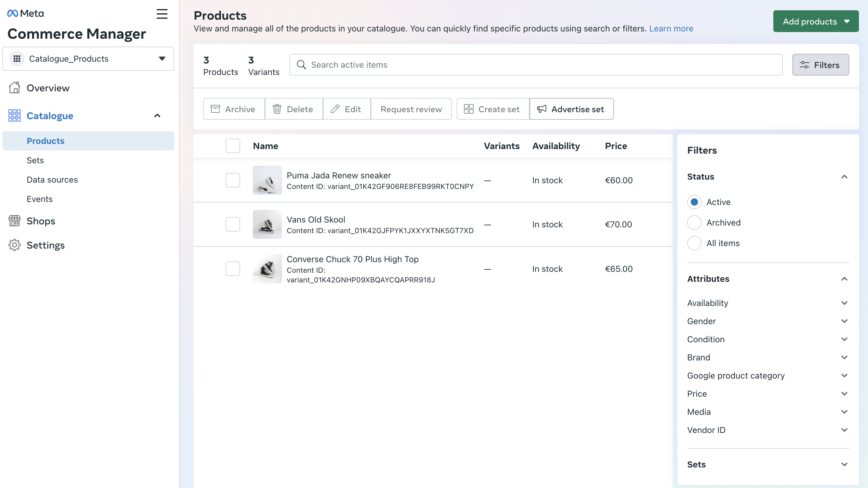Click the search magnifier icon
Screen dimensions: 868x488
click(x=301, y=65)
